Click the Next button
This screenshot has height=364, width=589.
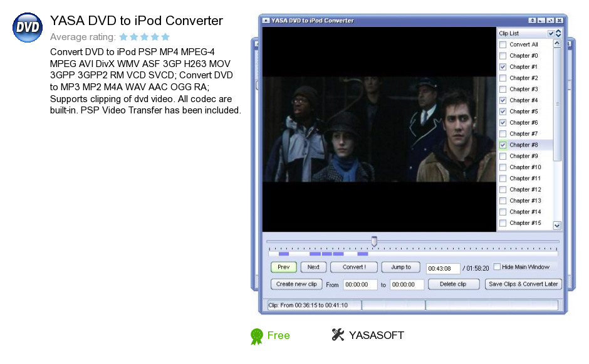coord(313,267)
